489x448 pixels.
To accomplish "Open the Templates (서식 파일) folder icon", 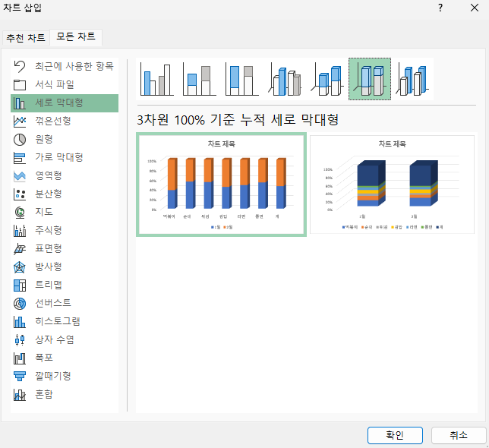I will (20, 84).
